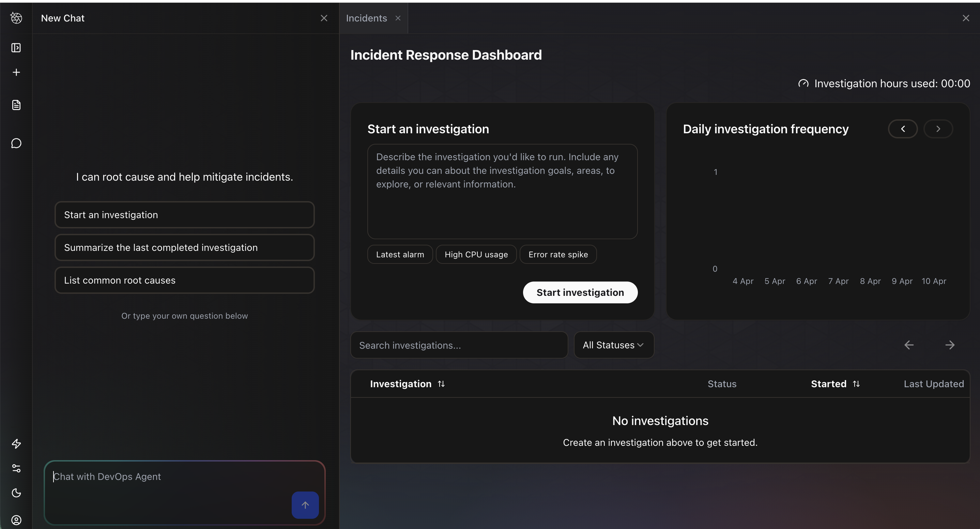Toggle sort order on the Started column
Image resolution: width=980 pixels, height=529 pixels.
pyautogui.click(x=856, y=383)
